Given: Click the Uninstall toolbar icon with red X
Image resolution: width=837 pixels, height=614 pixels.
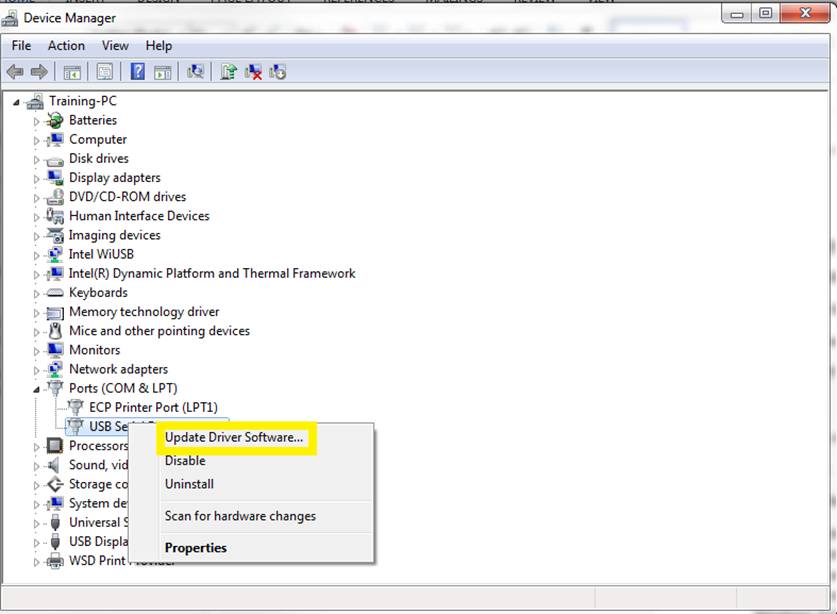Looking at the screenshot, I should point(254,71).
